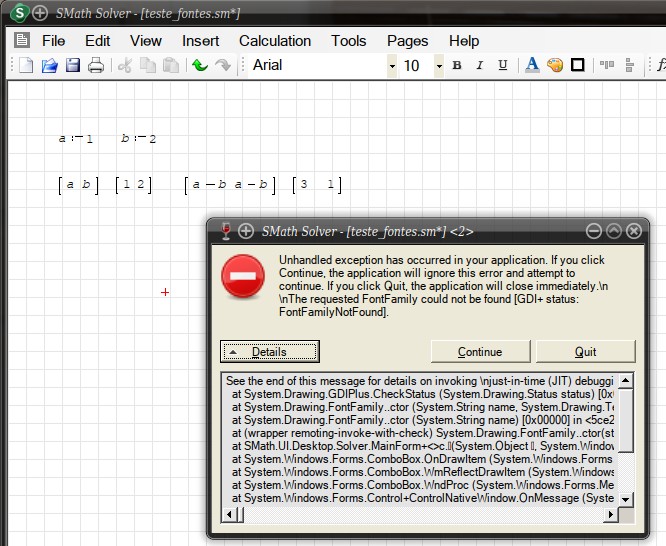This screenshot has height=546, width=666.
Task: Open the Arial font name dropdown
Action: point(392,66)
